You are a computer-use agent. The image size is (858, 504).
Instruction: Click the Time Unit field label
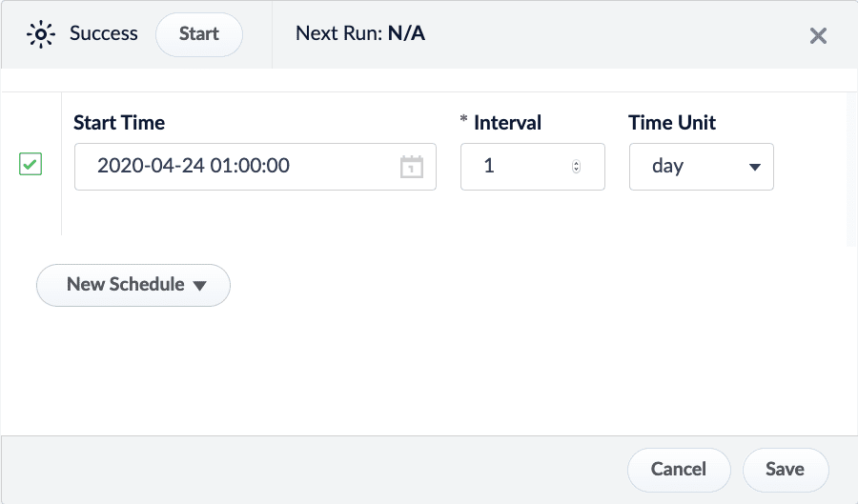672,123
